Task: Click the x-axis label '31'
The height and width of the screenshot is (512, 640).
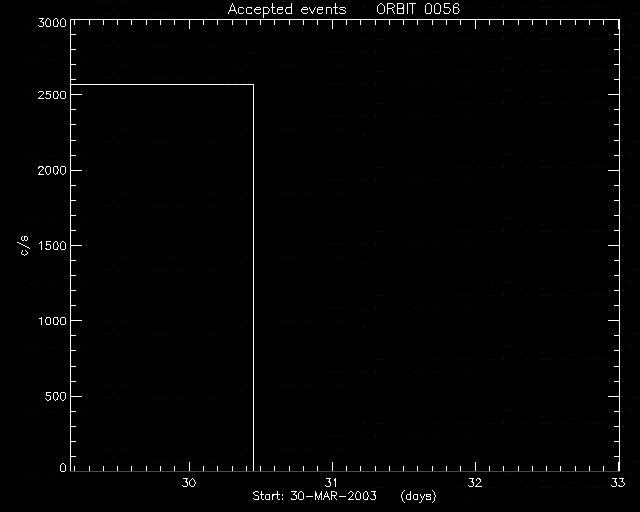Action: (331, 483)
